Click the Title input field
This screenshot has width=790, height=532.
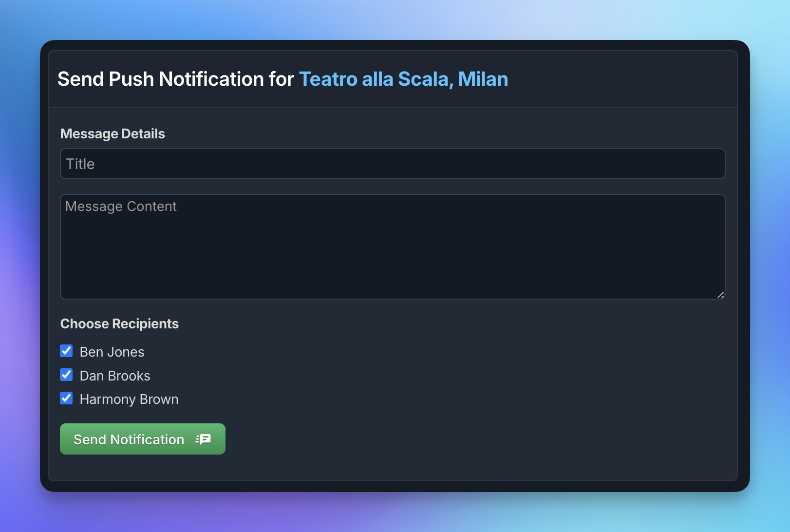(x=393, y=164)
